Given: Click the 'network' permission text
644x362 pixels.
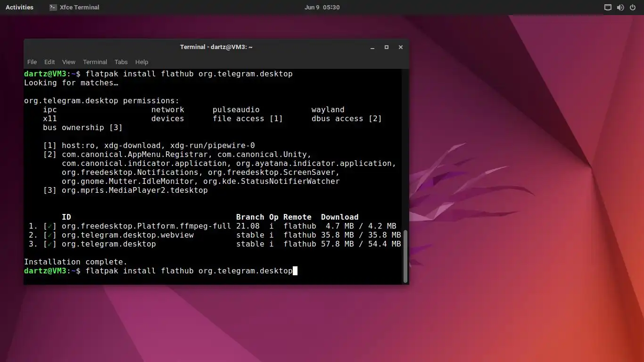Looking at the screenshot, I should tap(168, 110).
